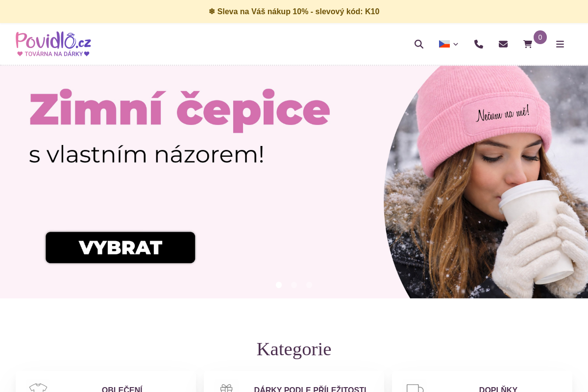The height and width of the screenshot is (392, 588).
Task: Select the first carousel indicator dot
Action: [x=279, y=285]
